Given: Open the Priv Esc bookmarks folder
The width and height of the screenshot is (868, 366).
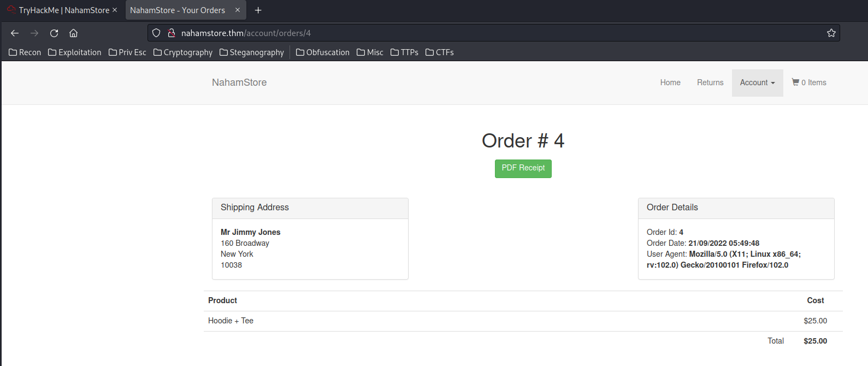Looking at the screenshot, I should (127, 52).
